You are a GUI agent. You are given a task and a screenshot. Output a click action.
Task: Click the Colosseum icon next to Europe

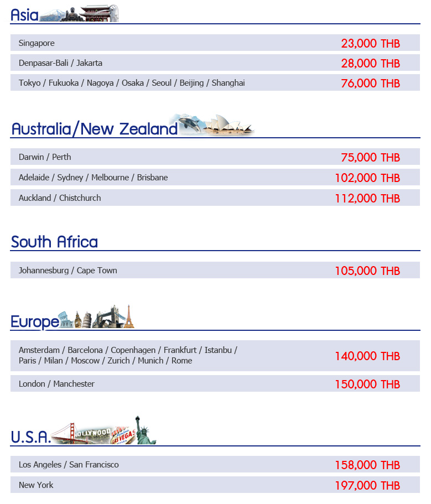[x=65, y=320]
